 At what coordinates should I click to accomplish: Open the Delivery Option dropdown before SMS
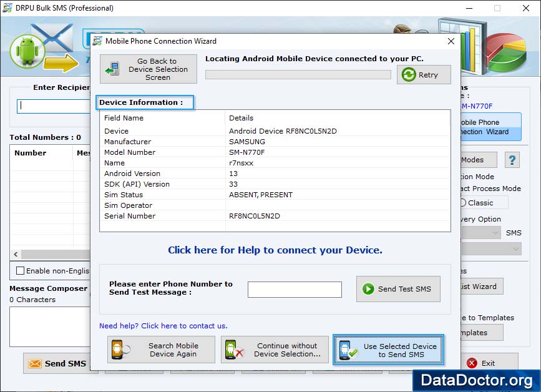tap(481, 233)
